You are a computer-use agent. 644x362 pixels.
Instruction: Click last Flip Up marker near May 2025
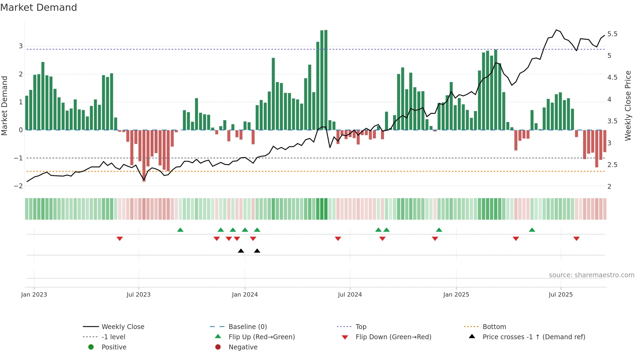(532, 230)
